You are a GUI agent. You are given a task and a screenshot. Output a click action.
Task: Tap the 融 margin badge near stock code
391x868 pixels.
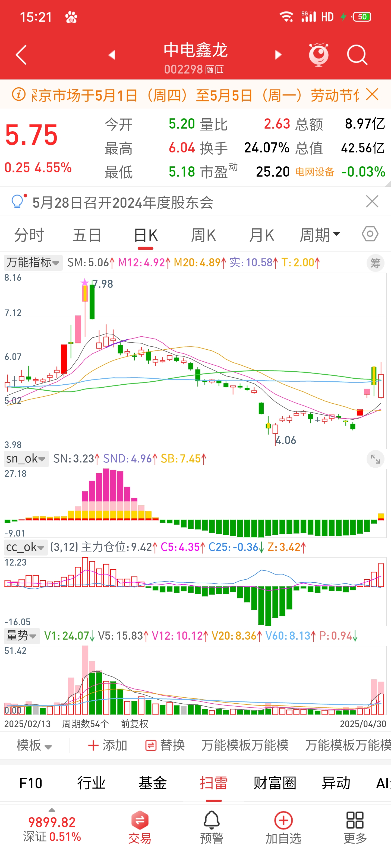(x=210, y=70)
